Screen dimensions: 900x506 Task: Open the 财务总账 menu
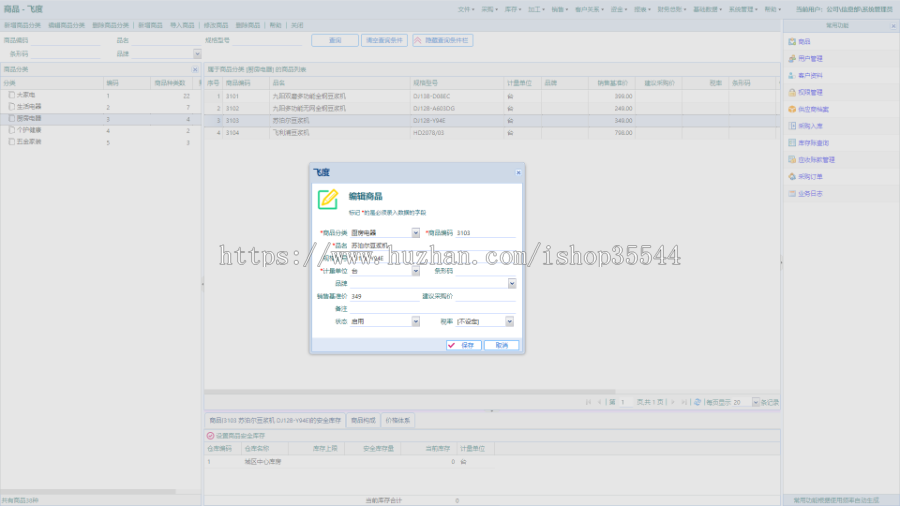pos(672,9)
